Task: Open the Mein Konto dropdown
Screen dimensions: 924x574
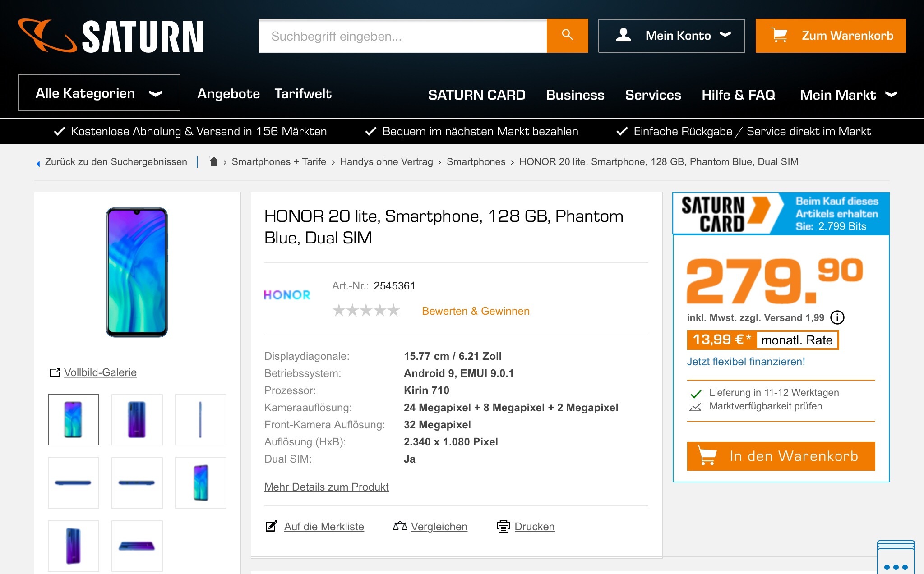Action: pos(671,36)
